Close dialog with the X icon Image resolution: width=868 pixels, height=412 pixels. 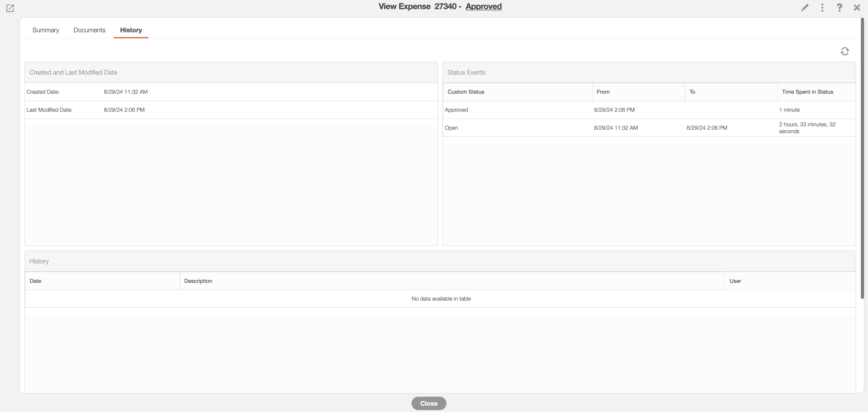coord(857,7)
